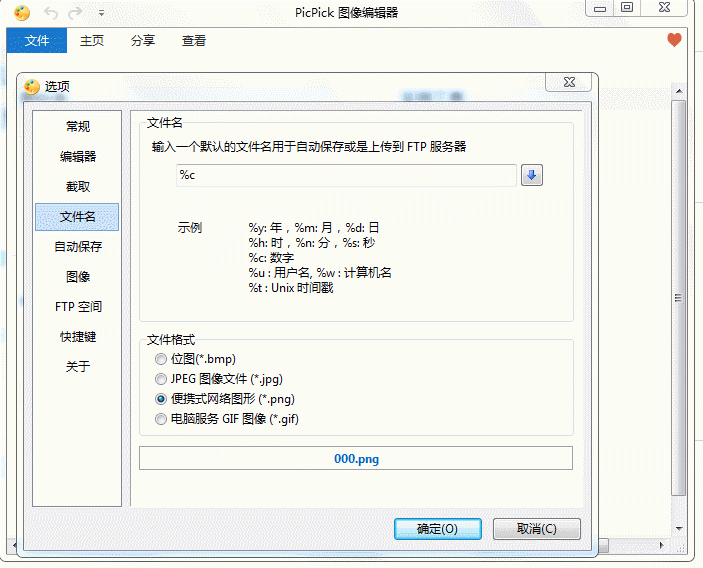Confirm with the 确定(O) button
Screen dimensions: 703x568
click(438, 529)
